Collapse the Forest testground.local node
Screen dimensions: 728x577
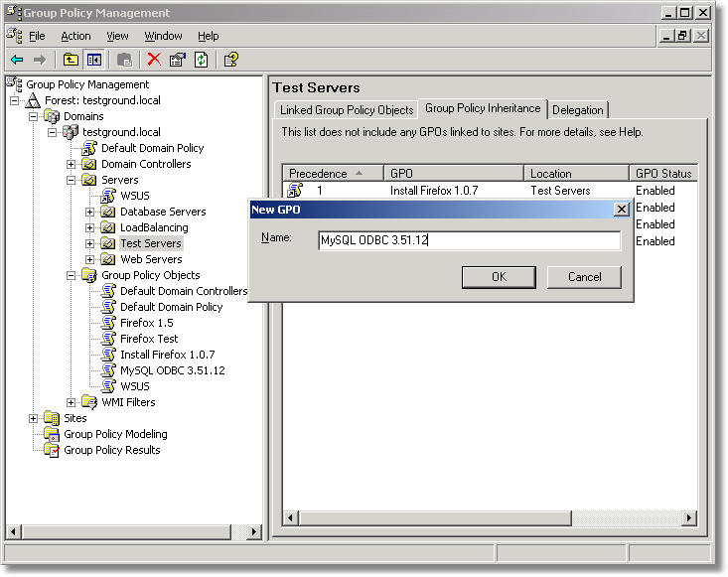pos(14,100)
